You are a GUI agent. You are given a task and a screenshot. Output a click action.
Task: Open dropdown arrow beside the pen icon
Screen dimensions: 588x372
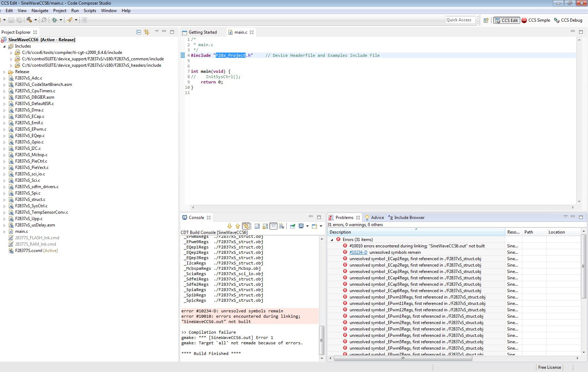[x=76, y=20]
